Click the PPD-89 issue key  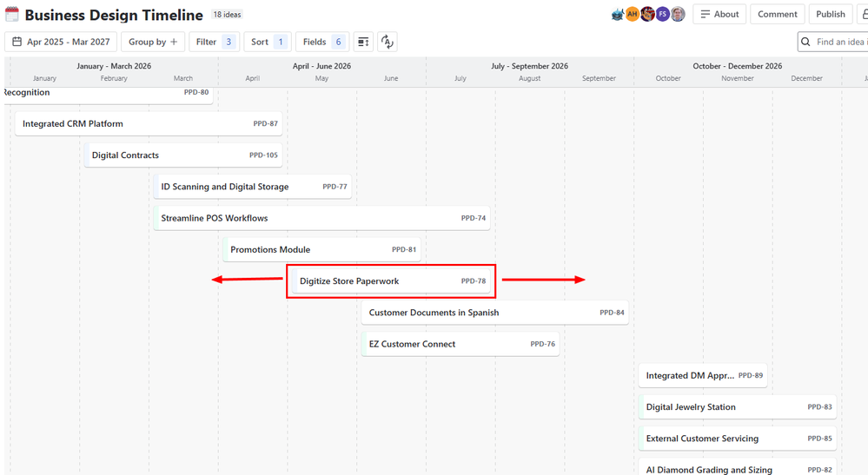751,376
